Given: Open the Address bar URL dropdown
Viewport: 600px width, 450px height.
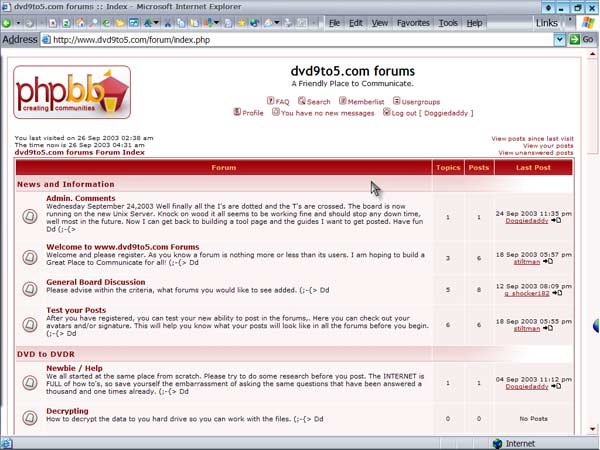Looking at the screenshot, I should (x=559, y=39).
